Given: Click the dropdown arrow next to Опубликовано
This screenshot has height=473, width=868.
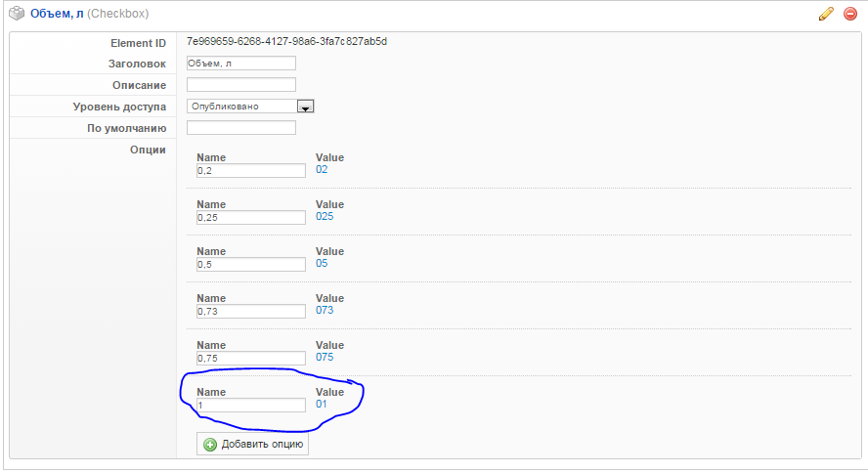Looking at the screenshot, I should click(x=305, y=107).
